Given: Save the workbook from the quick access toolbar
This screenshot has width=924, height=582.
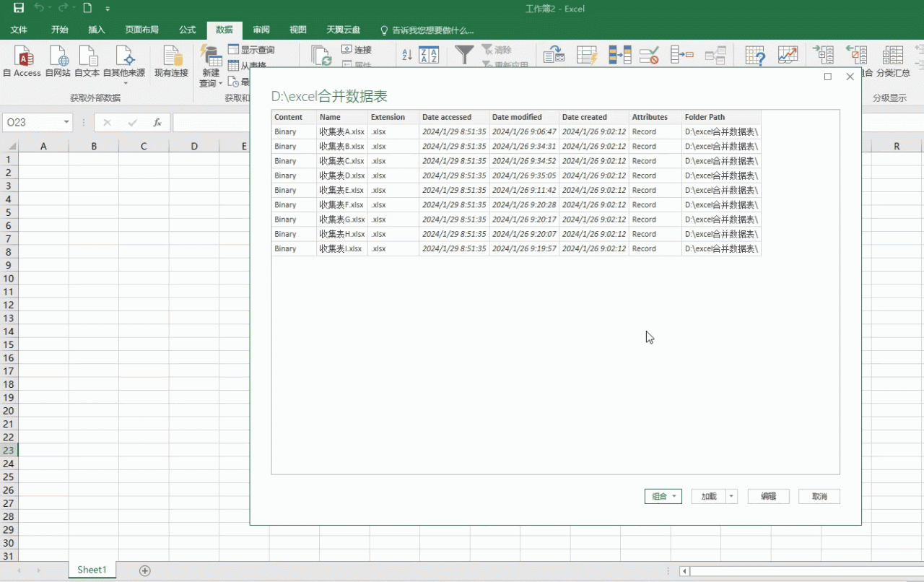Looking at the screenshot, I should [19, 8].
